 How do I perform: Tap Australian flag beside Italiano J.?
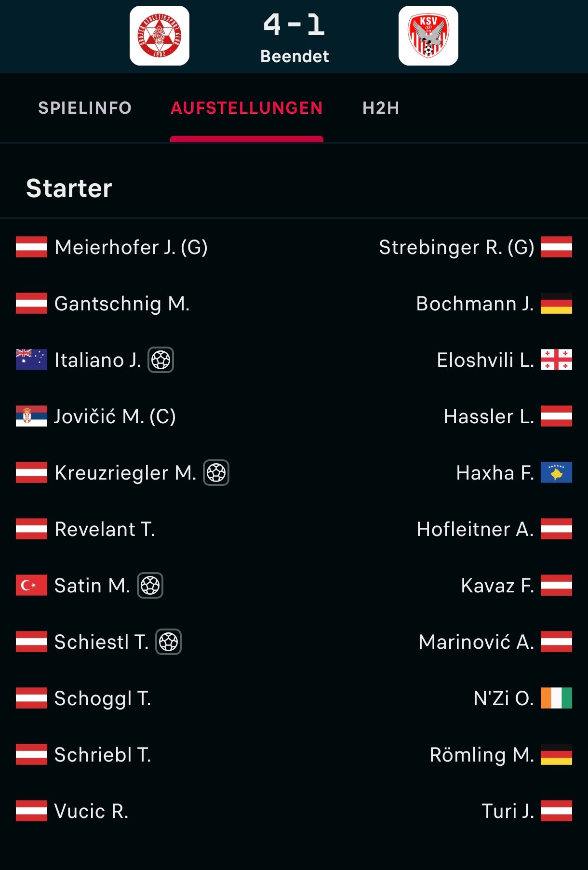tap(31, 360)
